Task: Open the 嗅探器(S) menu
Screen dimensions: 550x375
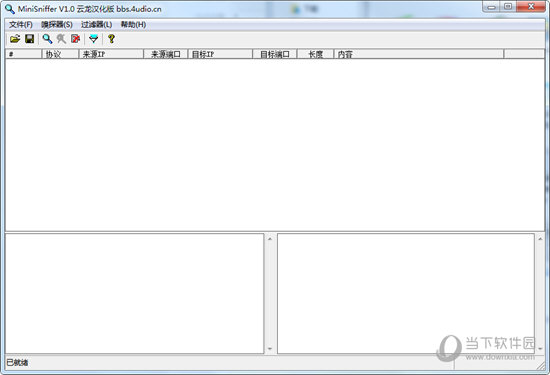Action: point(57,25)
